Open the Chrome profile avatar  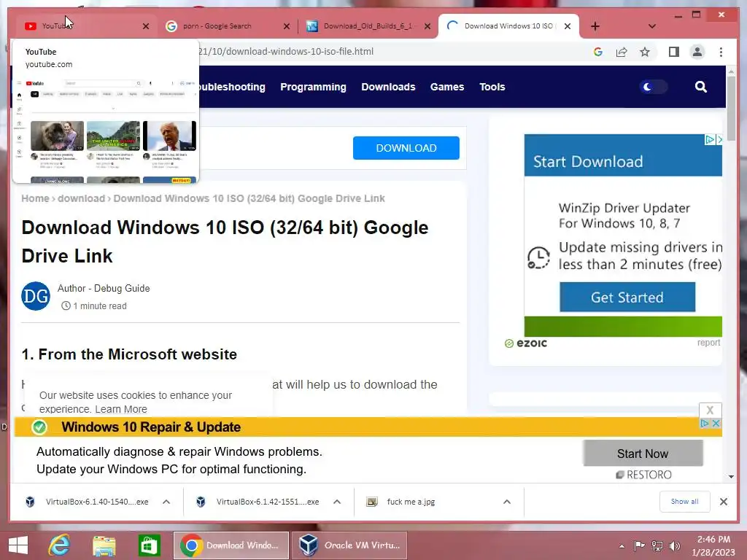tap(697, 52)
